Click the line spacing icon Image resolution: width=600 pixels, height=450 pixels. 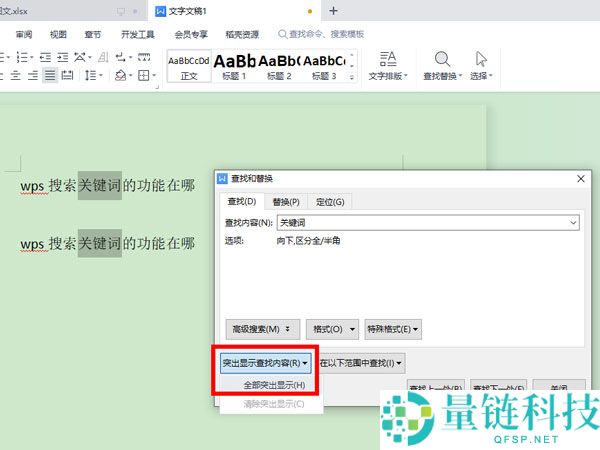pyautogui.click(x=90, y=75)
